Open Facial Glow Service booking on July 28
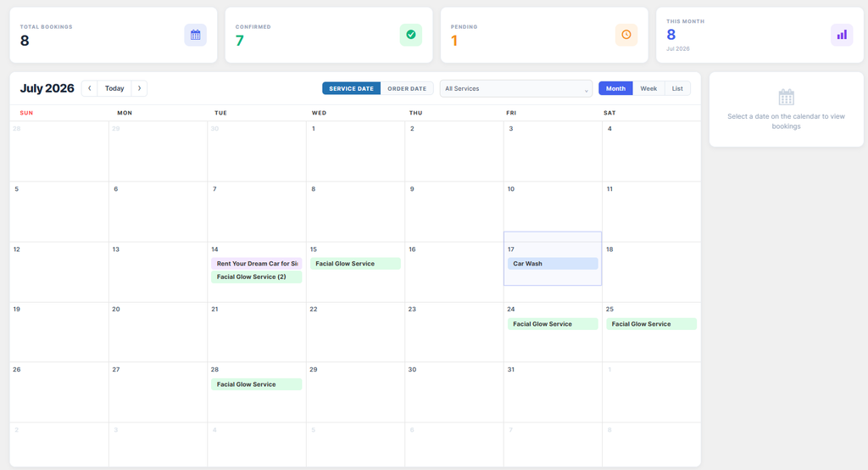Screen dimensions: 868x470 click(256, 384)
